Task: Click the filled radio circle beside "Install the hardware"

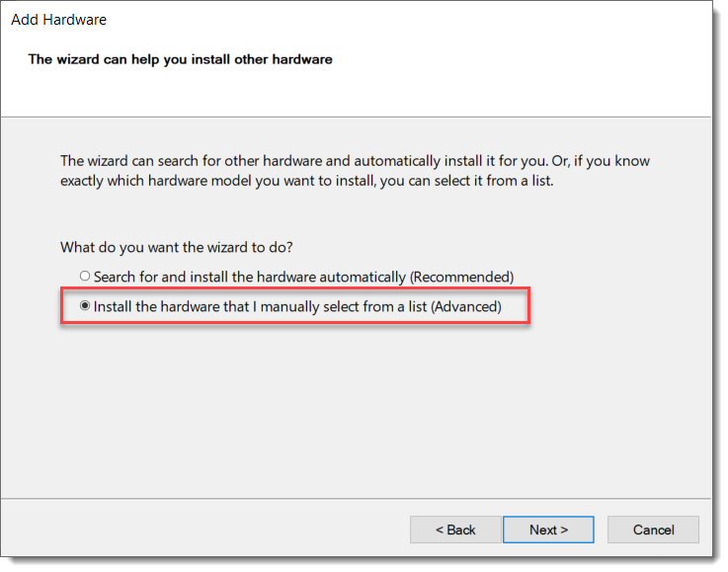Action: 85,307
